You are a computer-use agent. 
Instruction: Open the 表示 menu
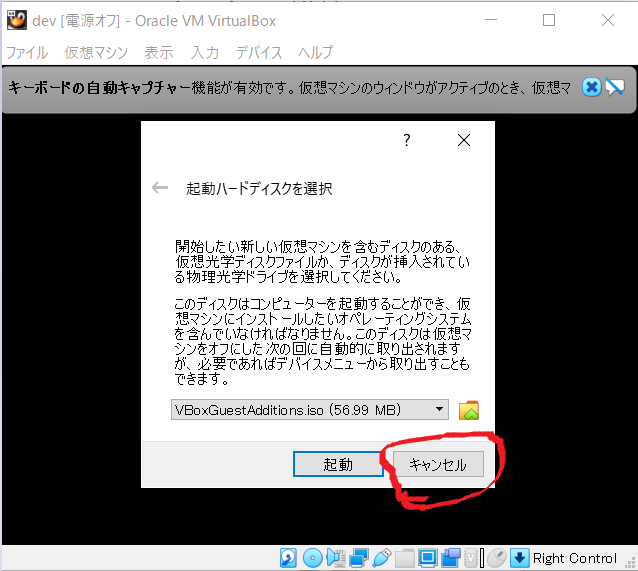pos(159,53)
